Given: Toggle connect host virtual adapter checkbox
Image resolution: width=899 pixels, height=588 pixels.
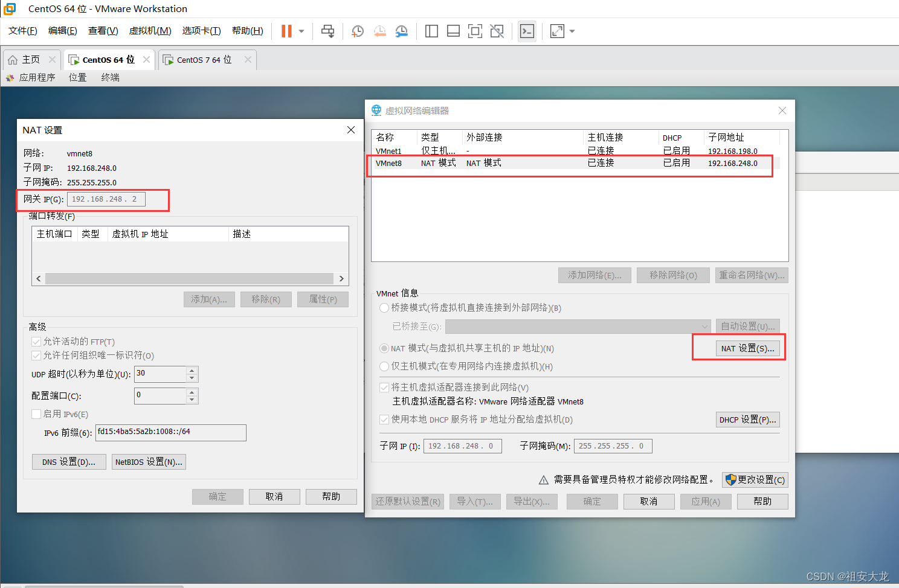Looking at the screenshot, I should [384, 388].
